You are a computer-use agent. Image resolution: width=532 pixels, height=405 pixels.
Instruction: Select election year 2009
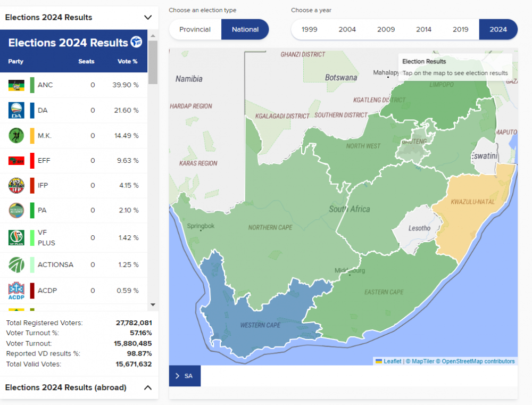point(386,29)
